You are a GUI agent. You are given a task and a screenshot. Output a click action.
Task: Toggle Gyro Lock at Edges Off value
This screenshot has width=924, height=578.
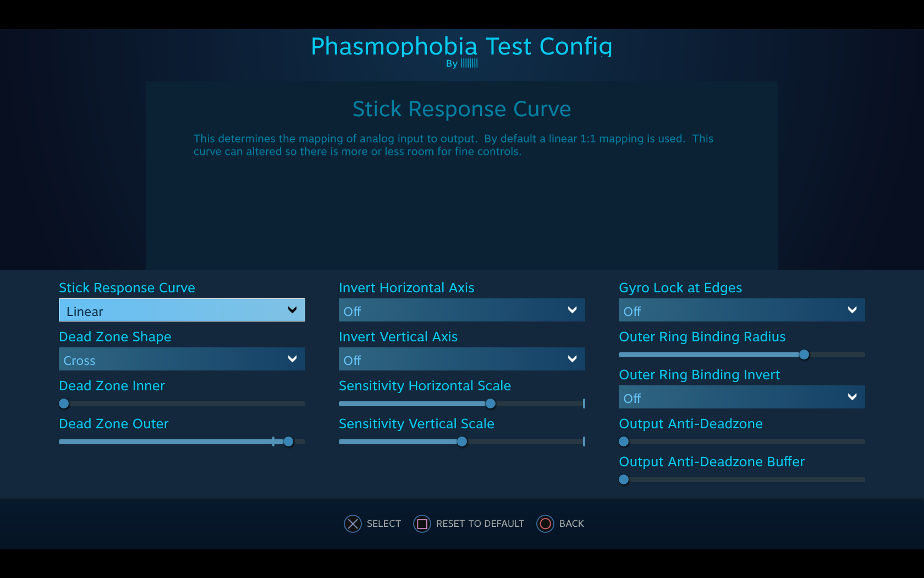pyautogui.click(x=632, y=312)
